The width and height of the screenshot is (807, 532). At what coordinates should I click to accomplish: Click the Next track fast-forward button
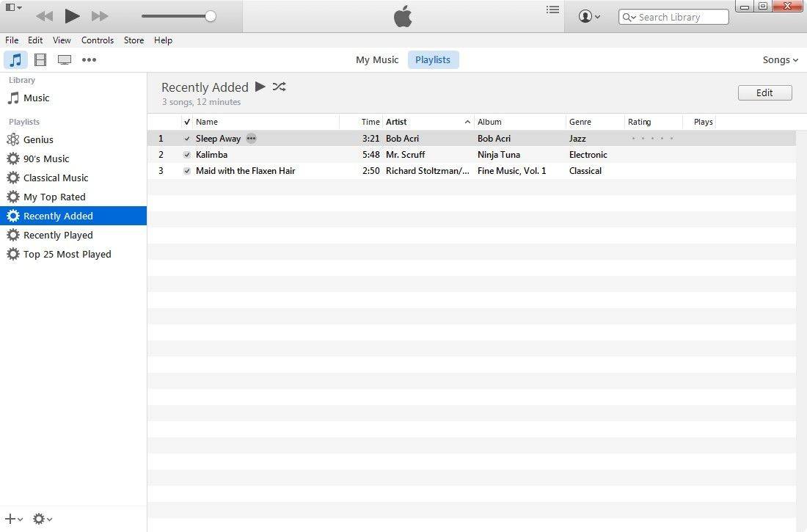click(x=100, y=16)
